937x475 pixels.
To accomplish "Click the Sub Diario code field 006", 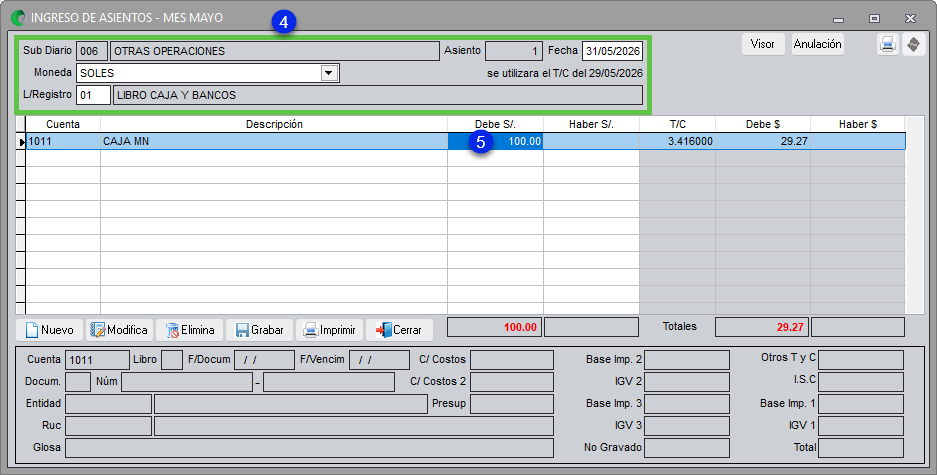I will [x=92, y=51].
